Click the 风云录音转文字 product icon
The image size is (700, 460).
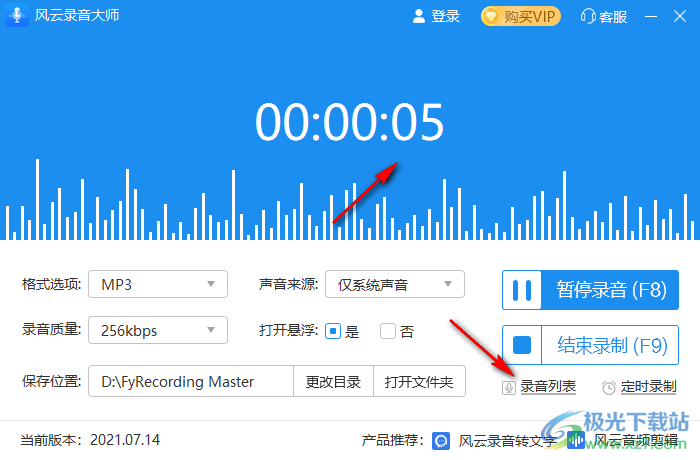[x=441, y=441]
